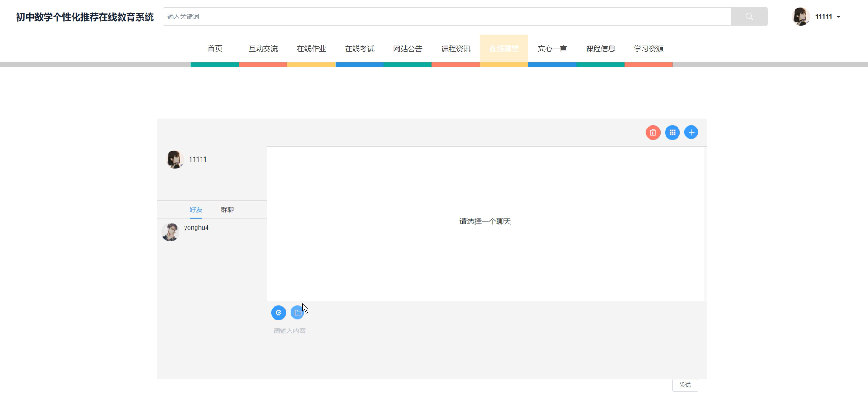This screenshot has width=868, height=404.
Task: Click the blue emoji icon in chat toolbar
Action: tap(279, 313)
